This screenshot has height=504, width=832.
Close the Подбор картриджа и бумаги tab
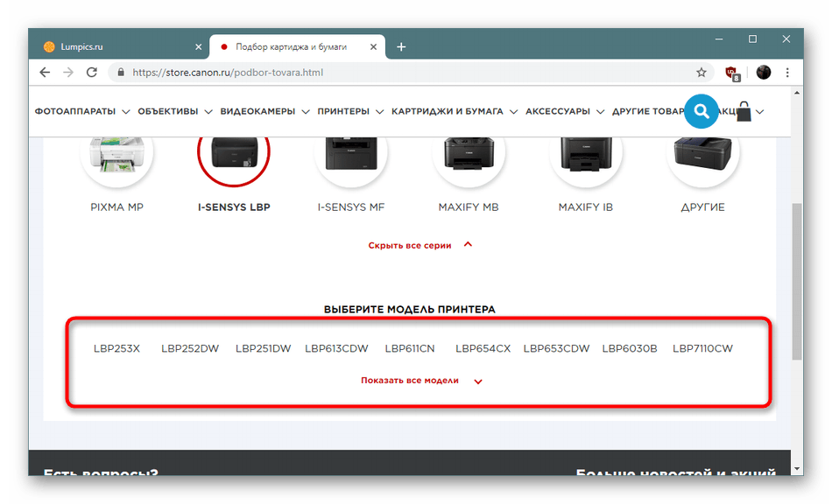(x=374, y=47)
